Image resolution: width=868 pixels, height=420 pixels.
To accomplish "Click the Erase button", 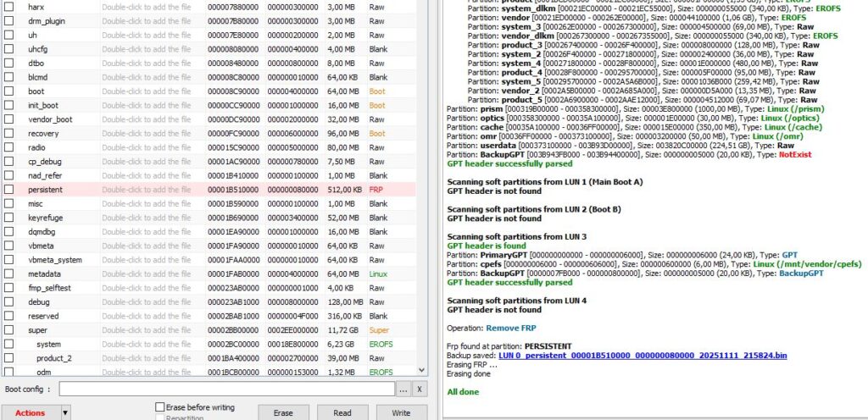I will tap(283, 412).
